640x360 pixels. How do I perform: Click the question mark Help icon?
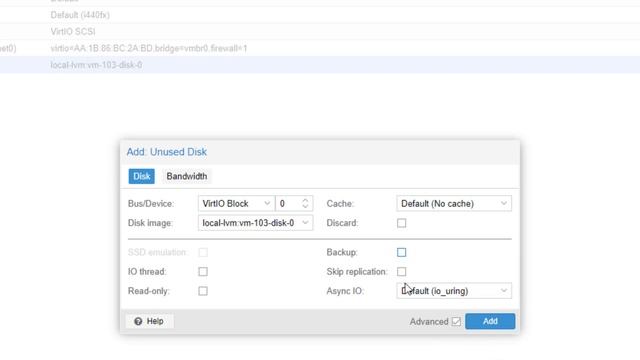[138, 322]
